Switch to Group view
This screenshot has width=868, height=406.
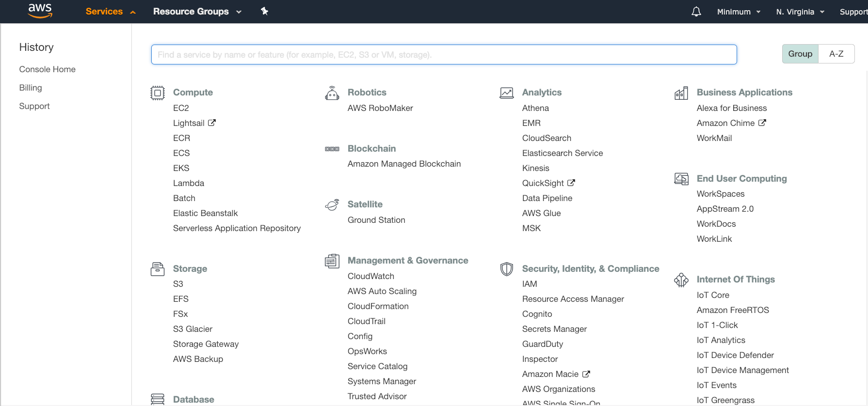[800, 54]
